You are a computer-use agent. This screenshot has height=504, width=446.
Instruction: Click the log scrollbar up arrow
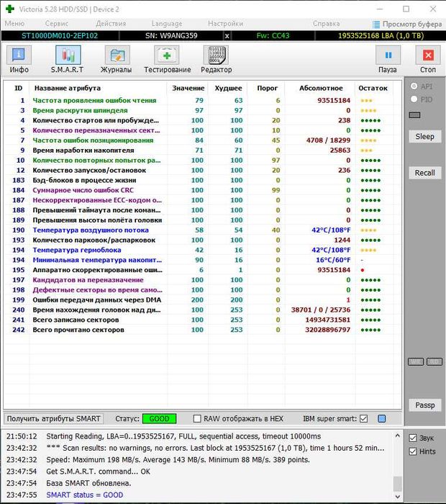(x=398, y=436)
